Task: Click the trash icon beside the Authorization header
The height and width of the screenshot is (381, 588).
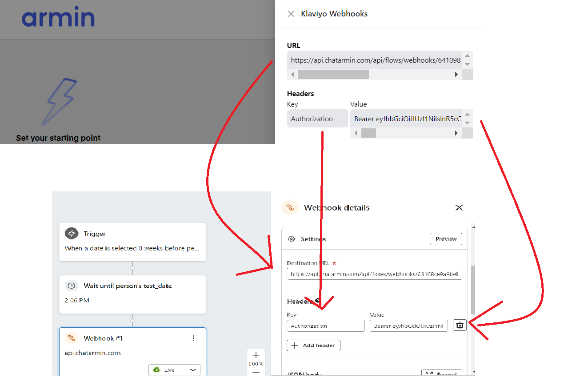Action: 460,325
